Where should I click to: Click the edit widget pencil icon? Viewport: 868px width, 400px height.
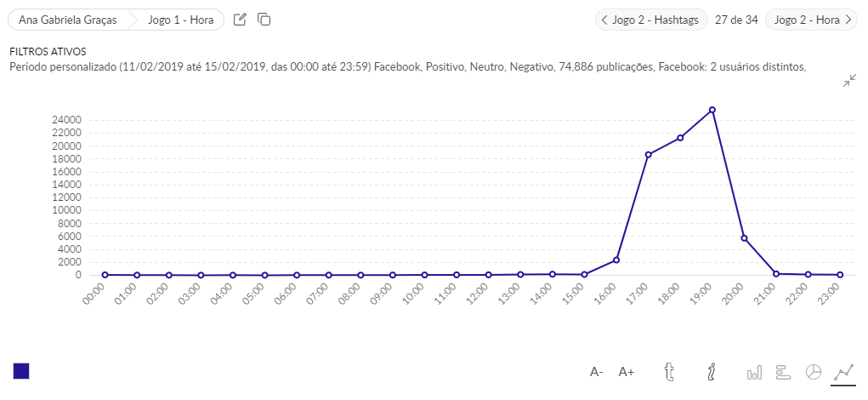(x=240, y=20)
